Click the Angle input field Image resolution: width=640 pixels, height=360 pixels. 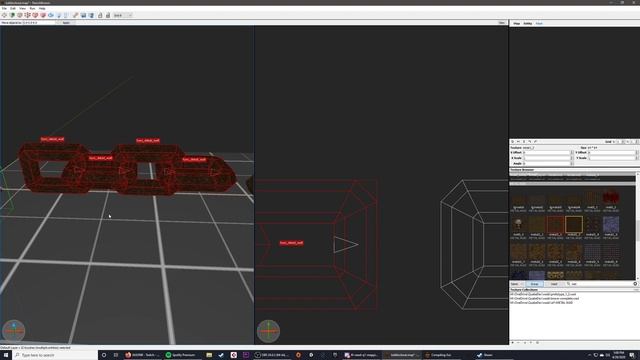point(546,164)
